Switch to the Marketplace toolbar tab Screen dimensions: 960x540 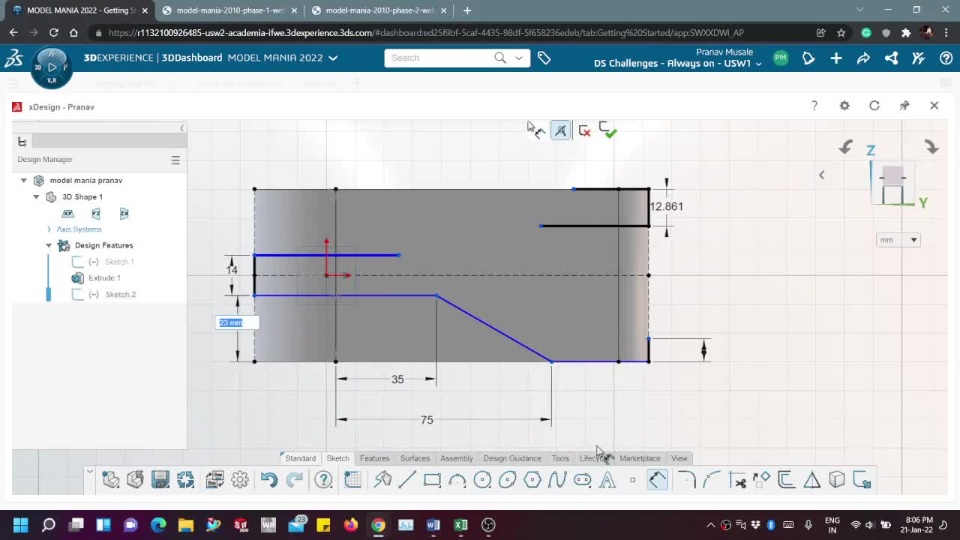coord(640,458)
